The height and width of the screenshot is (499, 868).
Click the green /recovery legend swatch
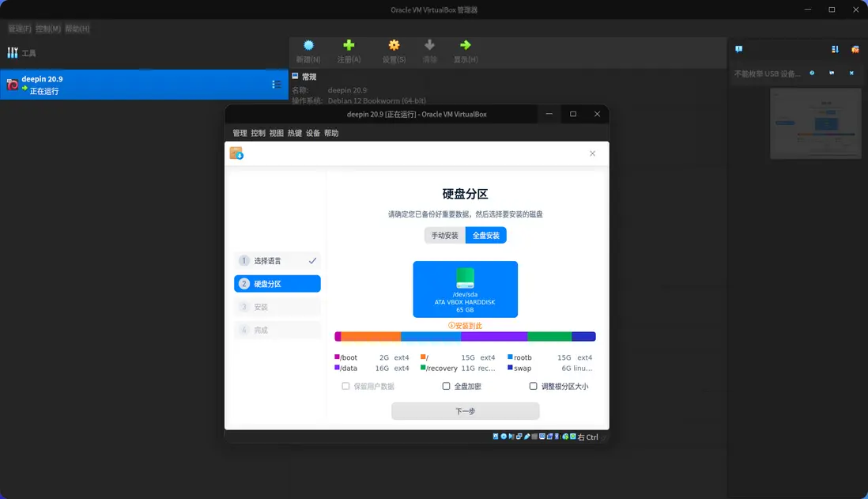423,367
